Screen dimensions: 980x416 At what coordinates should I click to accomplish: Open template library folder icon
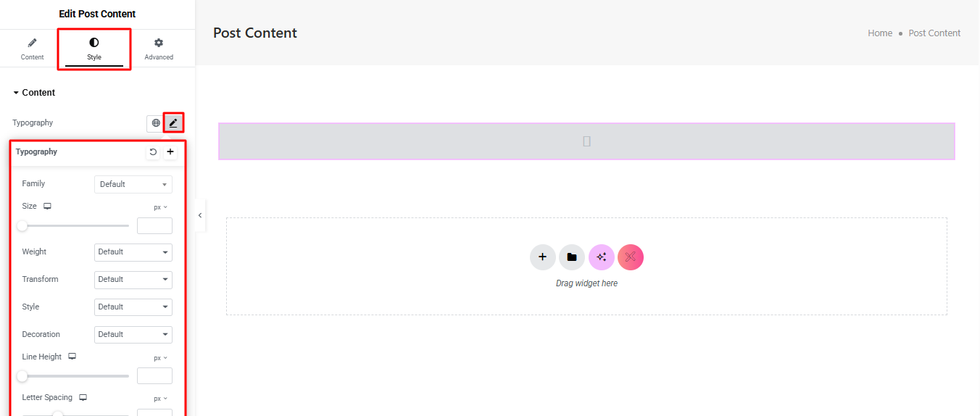click(x=572, y=257)
